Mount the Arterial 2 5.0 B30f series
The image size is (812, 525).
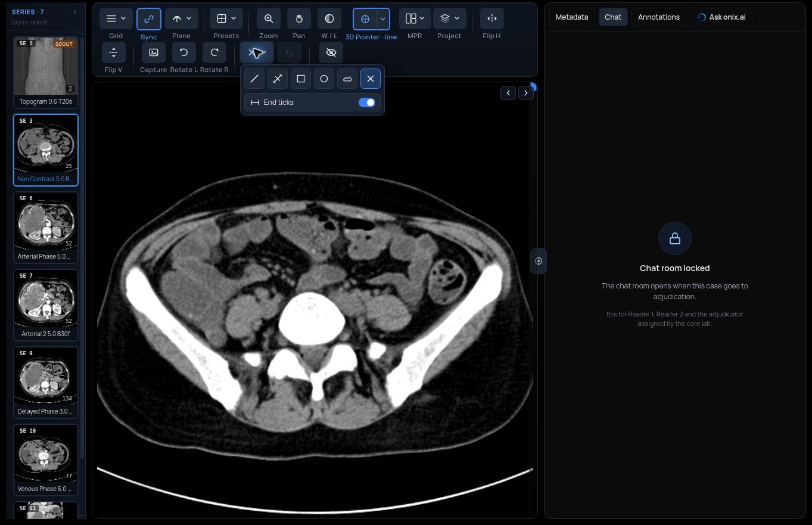tap(46, 305)
